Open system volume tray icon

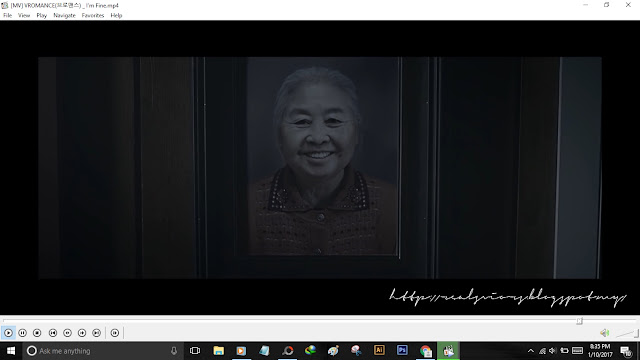click(553, 351)
